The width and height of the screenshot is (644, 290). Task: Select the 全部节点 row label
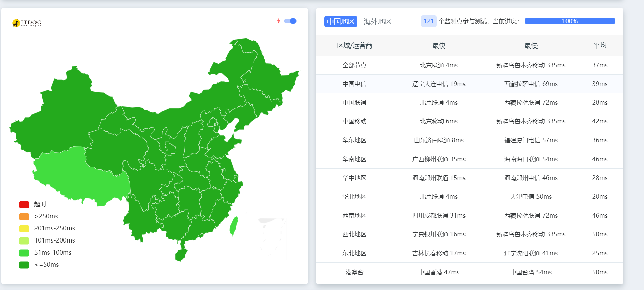354,65
